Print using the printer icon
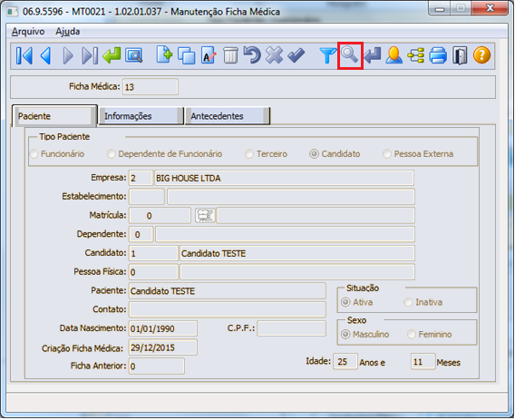 click(x=438, y=55)
